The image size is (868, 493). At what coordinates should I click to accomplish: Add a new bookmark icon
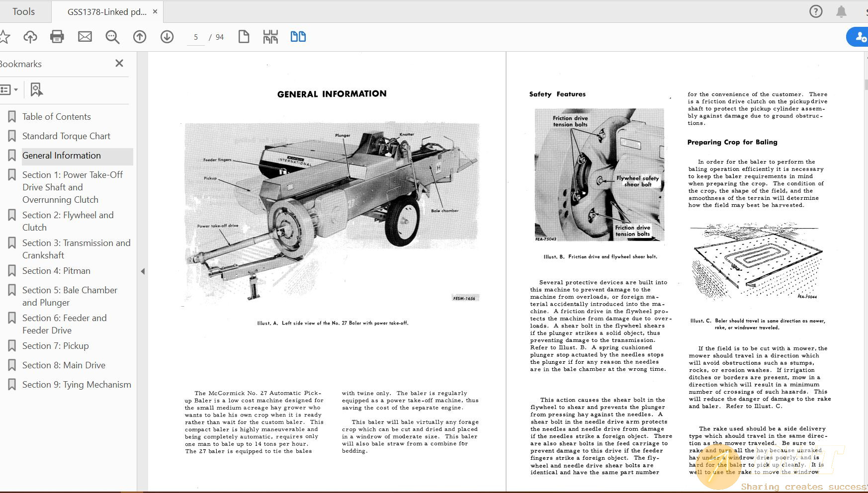click(36, 90)
